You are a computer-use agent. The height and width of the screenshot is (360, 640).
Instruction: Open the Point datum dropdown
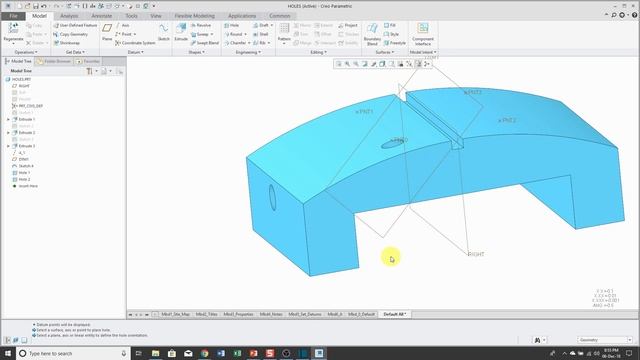135,34
